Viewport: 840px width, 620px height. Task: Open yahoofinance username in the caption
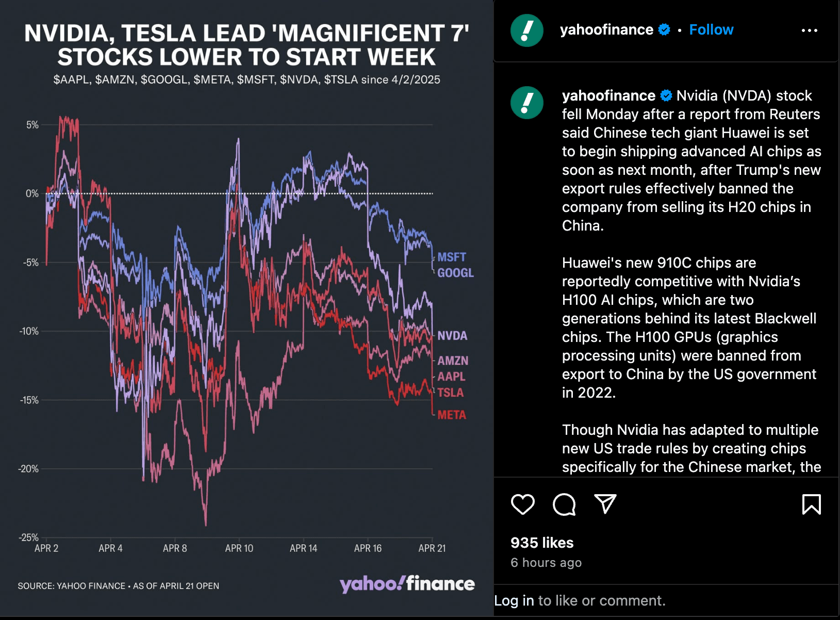pos(608,96)
